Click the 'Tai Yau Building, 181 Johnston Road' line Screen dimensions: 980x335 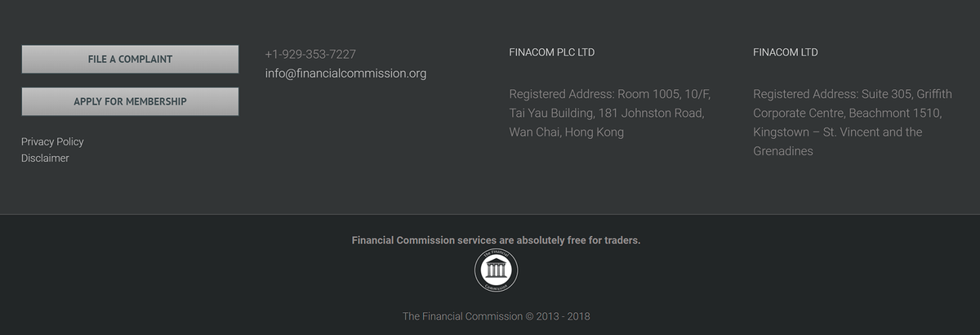click(x=607, y=113)
